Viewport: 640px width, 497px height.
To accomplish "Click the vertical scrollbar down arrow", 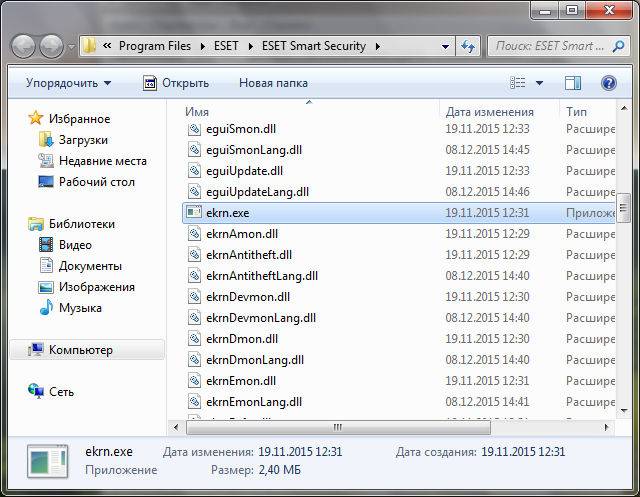I will click(623, 410).
